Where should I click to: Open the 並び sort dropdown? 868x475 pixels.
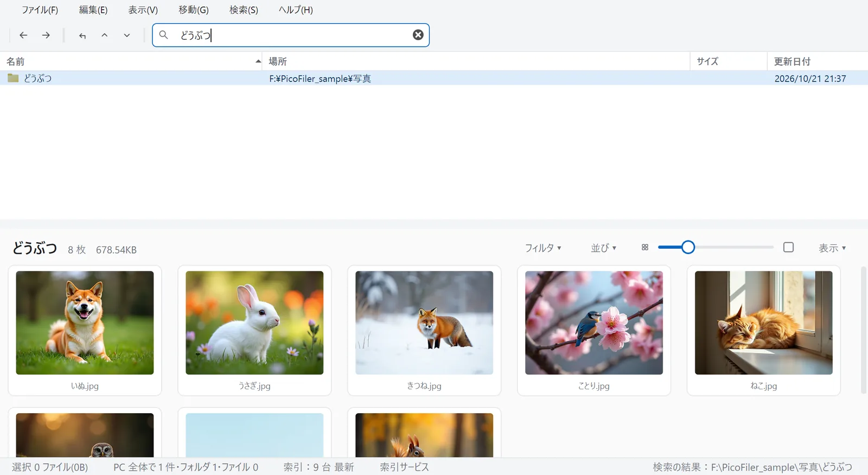(x=604, y=248)
